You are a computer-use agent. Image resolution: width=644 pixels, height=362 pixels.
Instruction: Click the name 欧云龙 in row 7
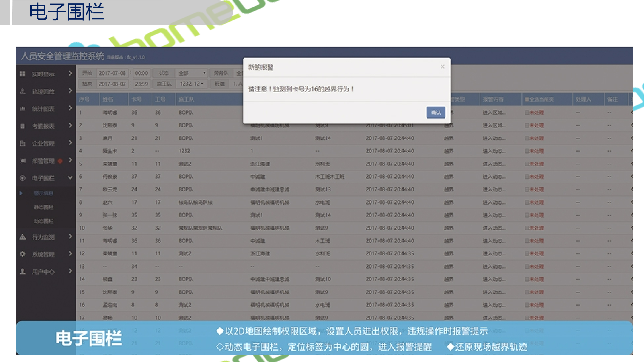coord(110,190)
